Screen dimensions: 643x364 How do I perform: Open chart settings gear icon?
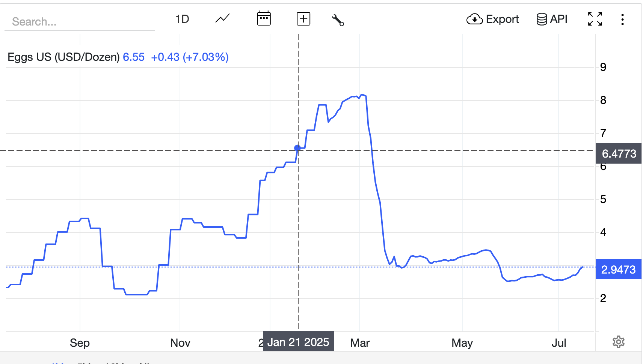point(619,342)
